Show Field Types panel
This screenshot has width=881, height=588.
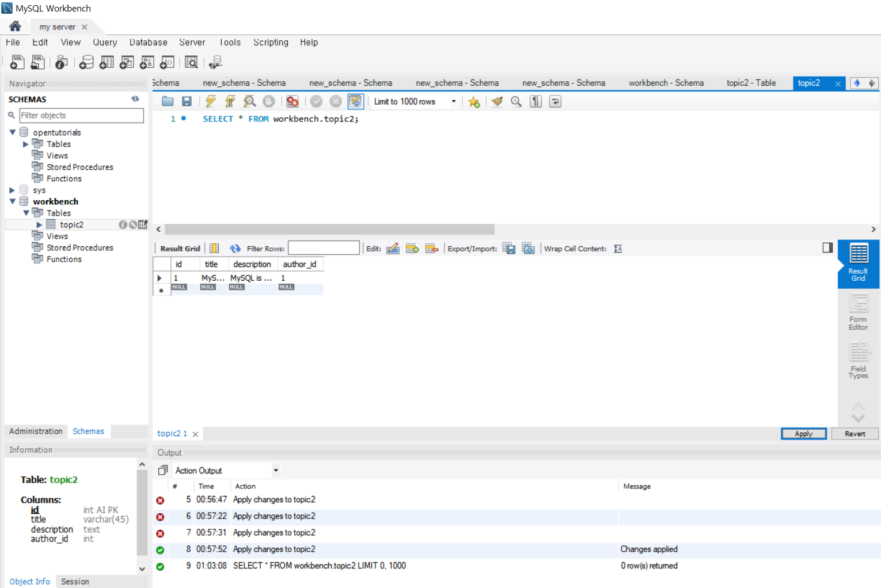pyautogui.click(x=858, y=360)
